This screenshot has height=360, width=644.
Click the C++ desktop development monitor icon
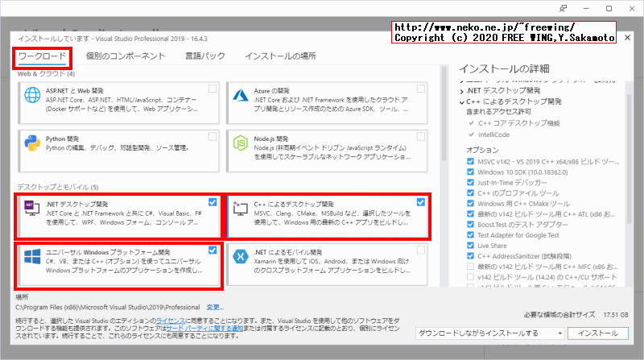click(x=240, y=209)
